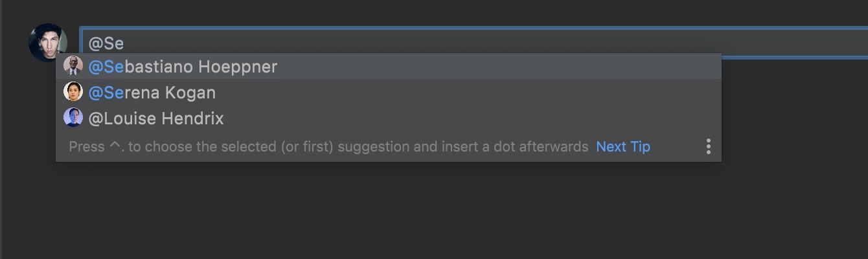Select Sebastiano Hoeppner's avatar in suggestions
868x259 pixels.
(x=73, y=66)
